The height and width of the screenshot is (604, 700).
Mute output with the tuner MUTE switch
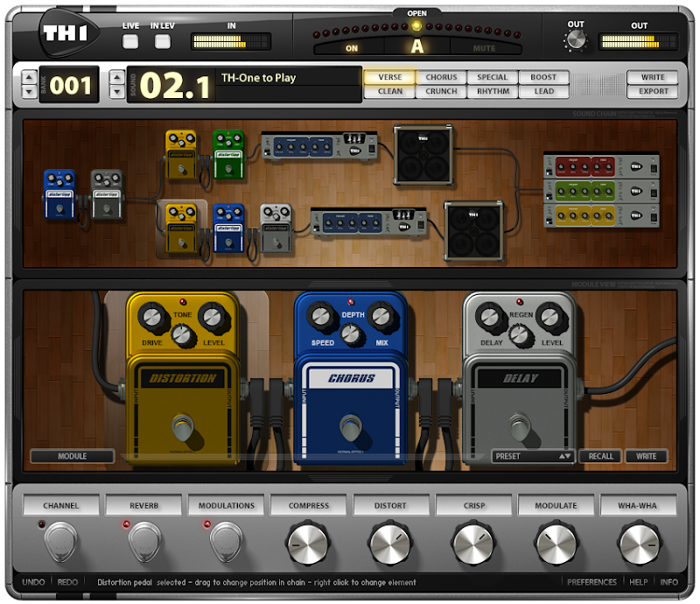pyautogui.click(x=485, y=48)
